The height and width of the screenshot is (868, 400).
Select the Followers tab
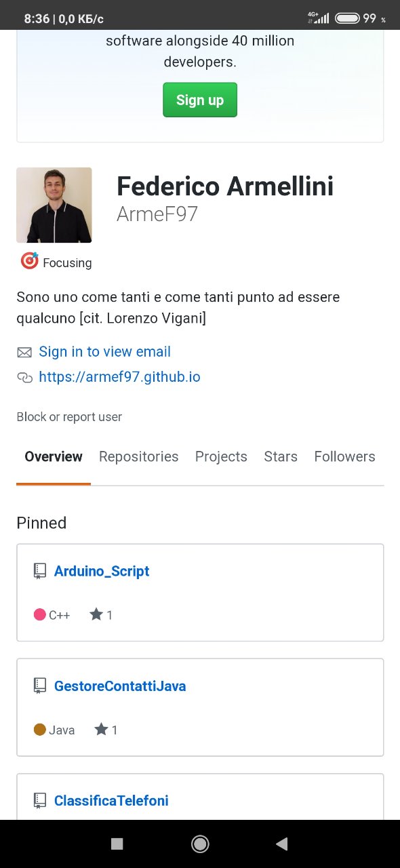tap(344, 456)
